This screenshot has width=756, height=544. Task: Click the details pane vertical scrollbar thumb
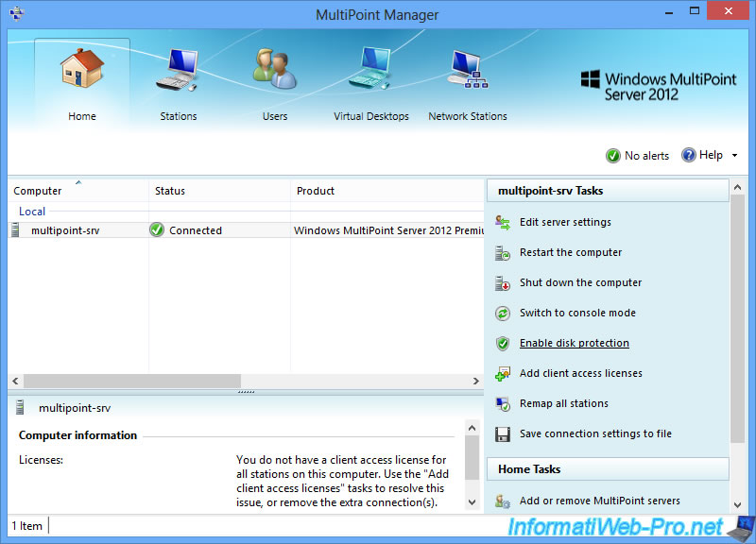point(472,458)
